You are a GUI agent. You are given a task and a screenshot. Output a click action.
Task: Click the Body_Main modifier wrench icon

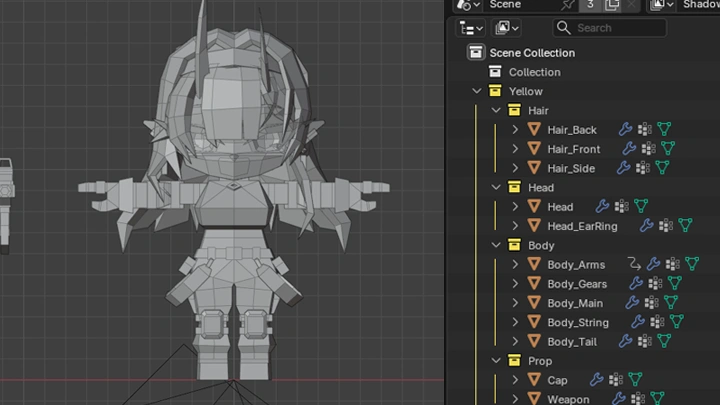pos(632,303)
